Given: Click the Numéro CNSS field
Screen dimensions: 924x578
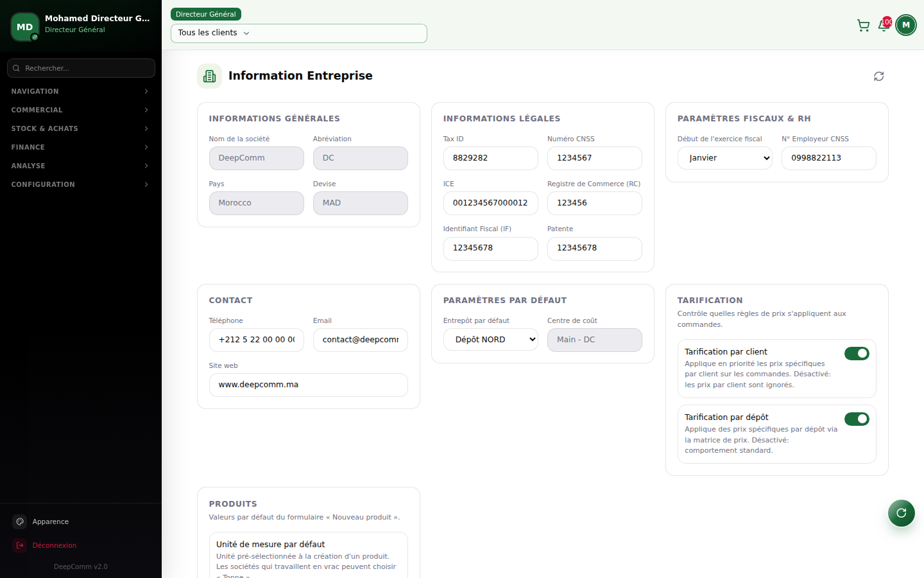Looking at the screenshot, I should coord(595,158).
